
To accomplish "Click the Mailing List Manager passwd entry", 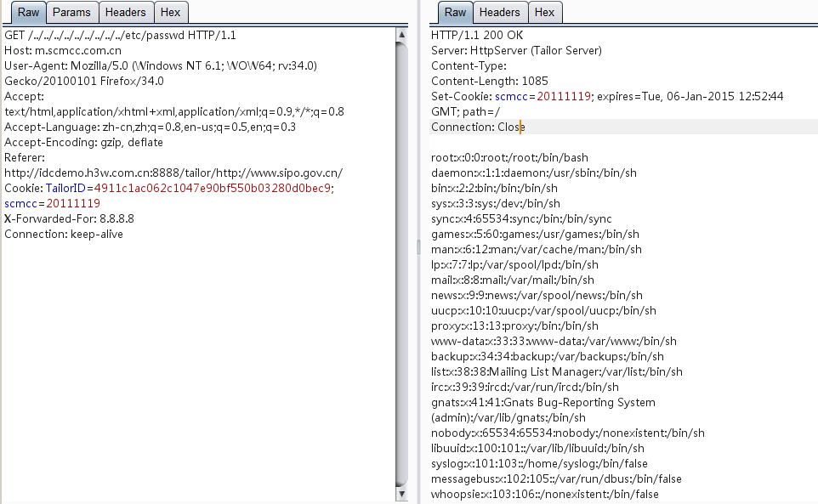I will tap(557, 371).
